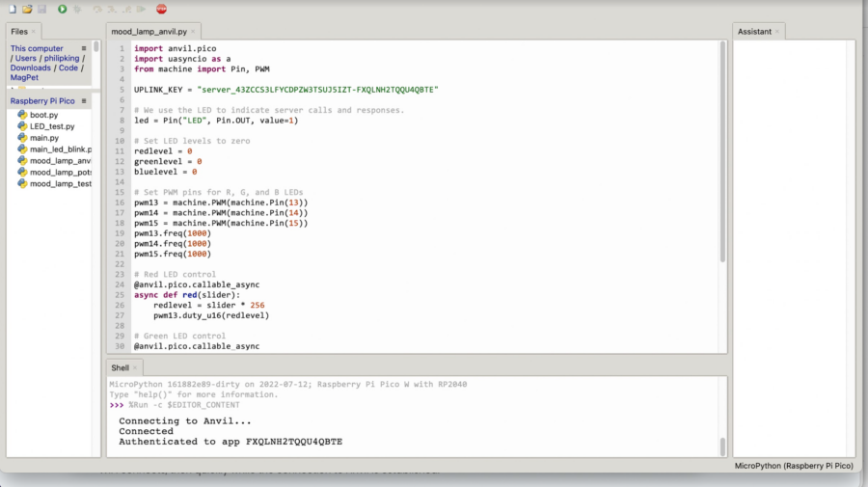The height and width of the screenshot is (487, 868).
Task: Open a file with the folder icon
Action: 27,9
